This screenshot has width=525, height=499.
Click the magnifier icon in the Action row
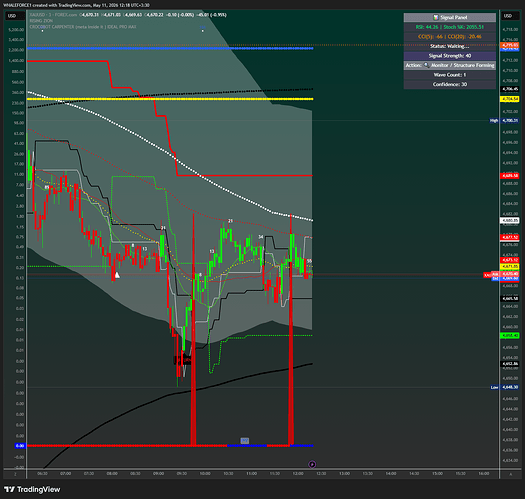click(427, 65)
